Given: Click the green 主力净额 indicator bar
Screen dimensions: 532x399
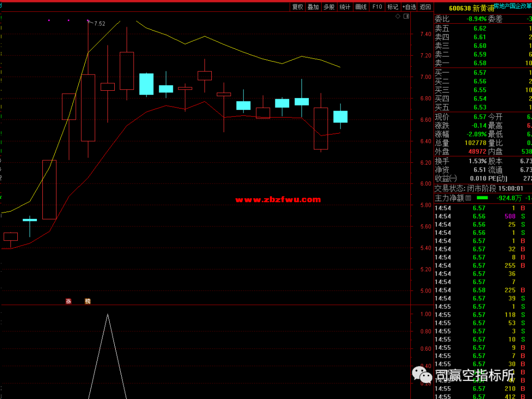Looking at the screenshot, I should 482,198.
